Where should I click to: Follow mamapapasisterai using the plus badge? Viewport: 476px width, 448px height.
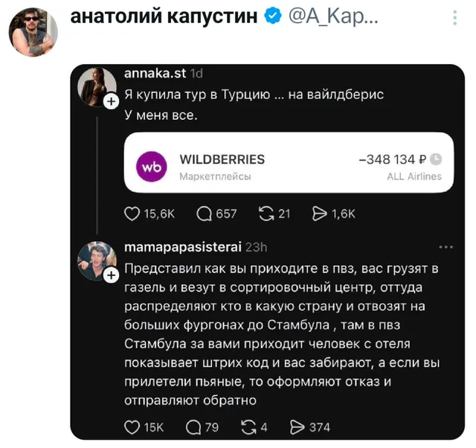point(111,275)
